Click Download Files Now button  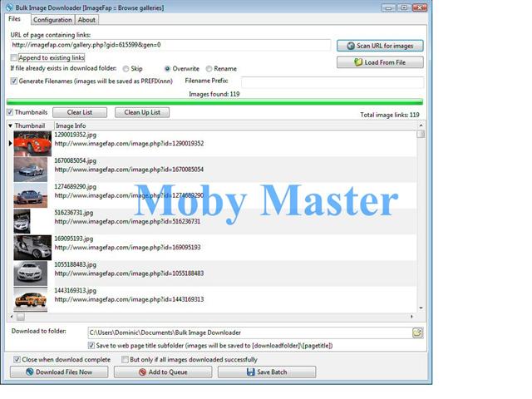[x=59, y=372]
